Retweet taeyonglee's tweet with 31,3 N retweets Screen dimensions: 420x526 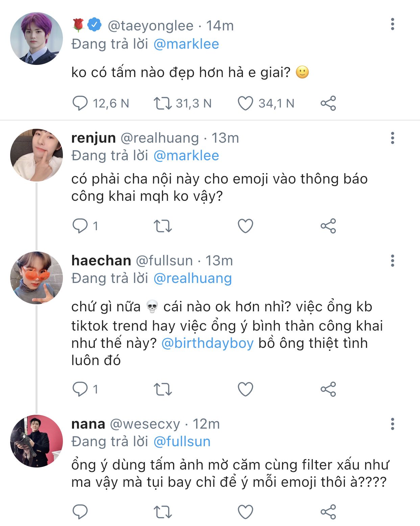(163, 103)
